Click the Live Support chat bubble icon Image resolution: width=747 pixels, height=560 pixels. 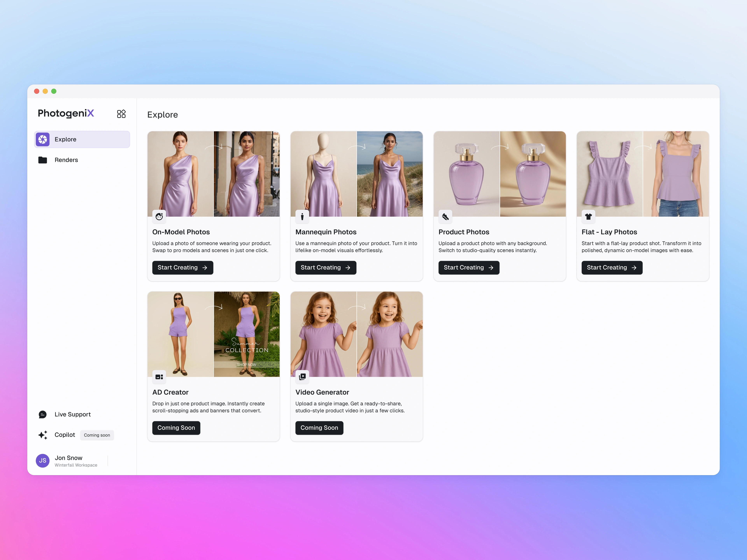43,414
